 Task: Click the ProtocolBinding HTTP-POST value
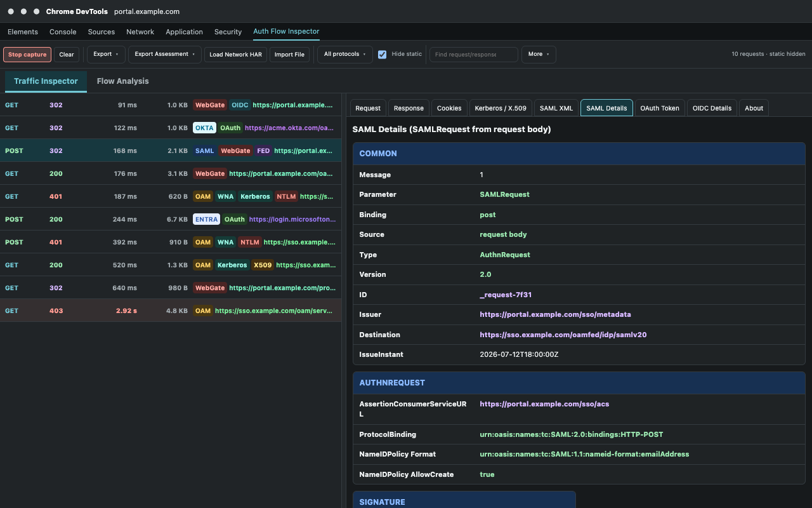[x=571, y=434]
